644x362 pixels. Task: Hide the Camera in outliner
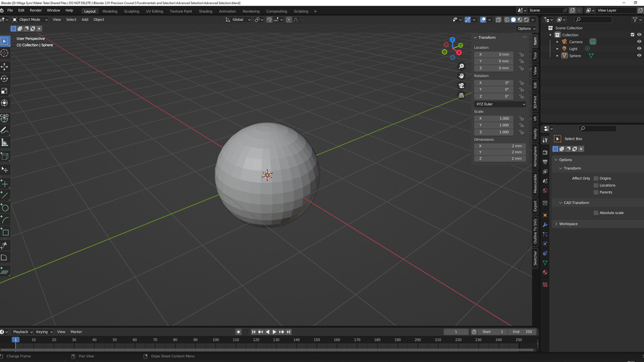pyautogui.click(x=639, y=42)
